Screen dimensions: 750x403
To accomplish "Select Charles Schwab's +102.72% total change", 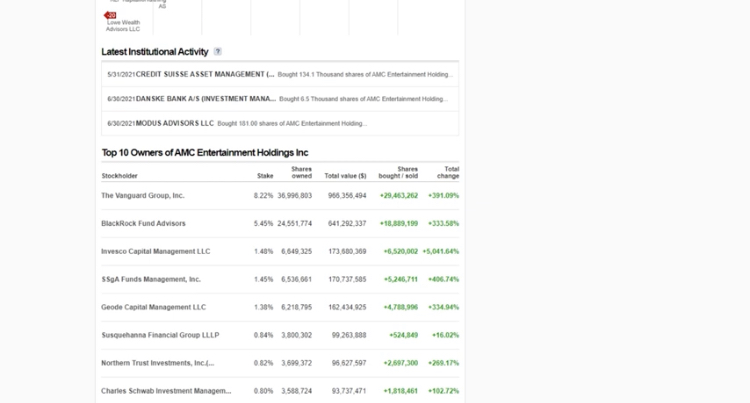I will 443,391.
